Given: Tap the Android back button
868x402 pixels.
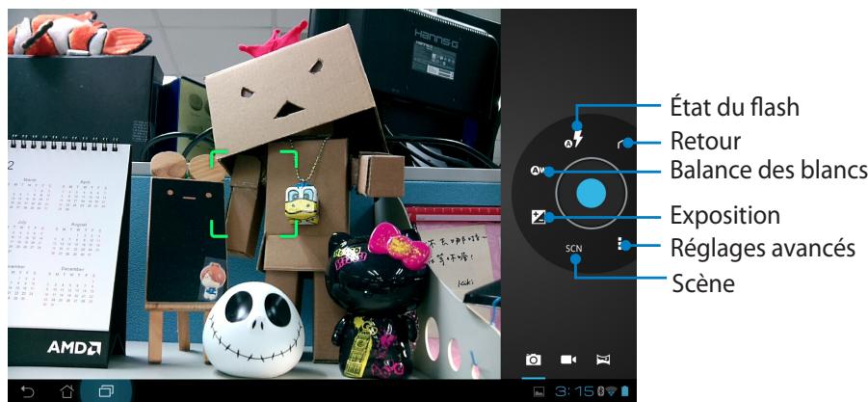Looking at the screenshot, I should [x=27, y=391].
